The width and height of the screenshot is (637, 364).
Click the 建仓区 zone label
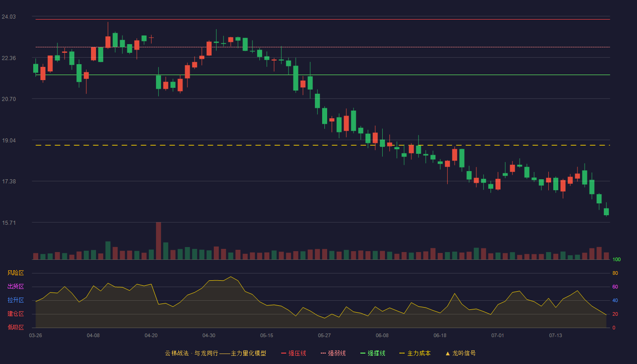15,314
